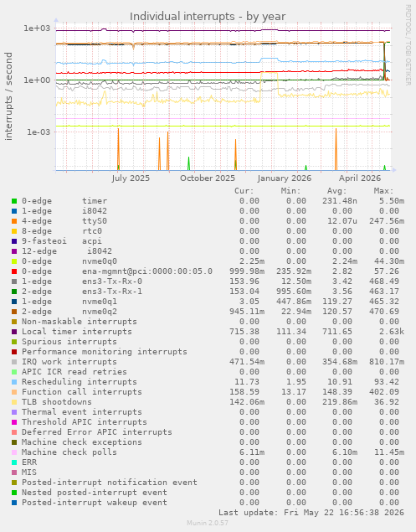Click the orange swatch next to ttyS0

(14, 221)
